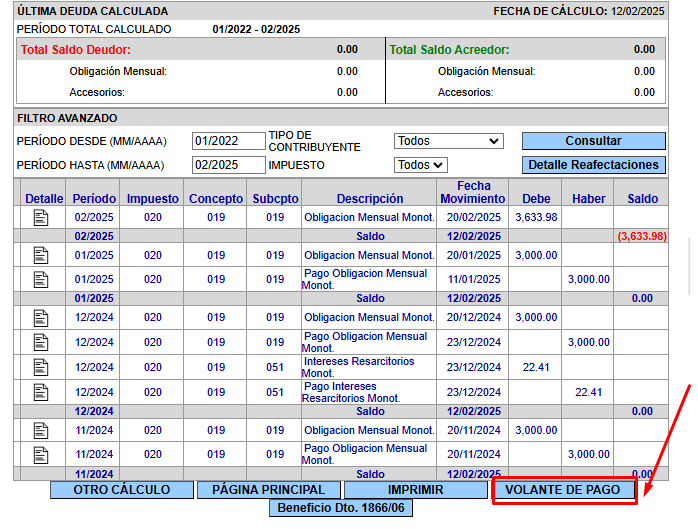698x529 pixels.
Task: Expand the Tipo de Contribuyente dropdown
Action: tap(448, 141)
